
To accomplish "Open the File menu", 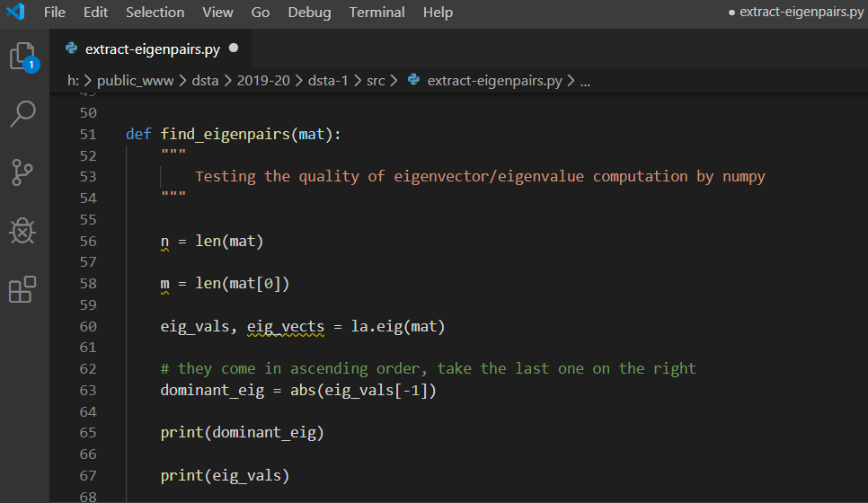I will click(54, 13).
